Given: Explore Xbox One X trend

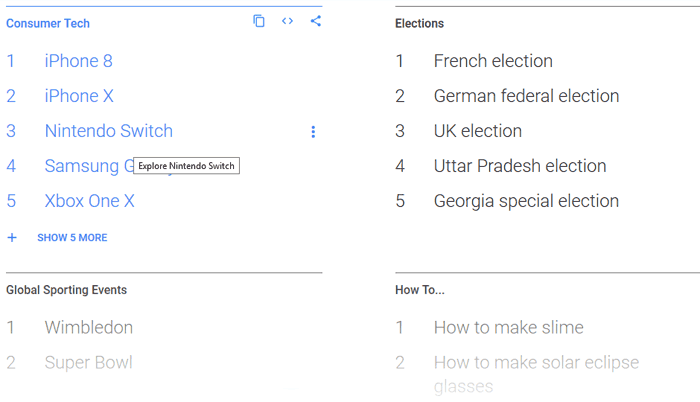Looking at the screenshot, I should (x=89, y=201).
